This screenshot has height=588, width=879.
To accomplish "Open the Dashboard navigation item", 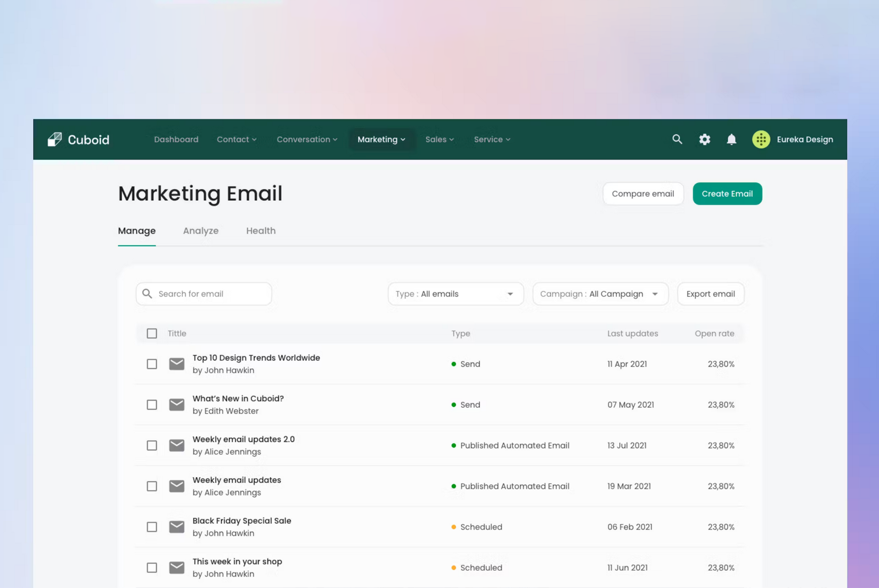I will coord(176,140).
